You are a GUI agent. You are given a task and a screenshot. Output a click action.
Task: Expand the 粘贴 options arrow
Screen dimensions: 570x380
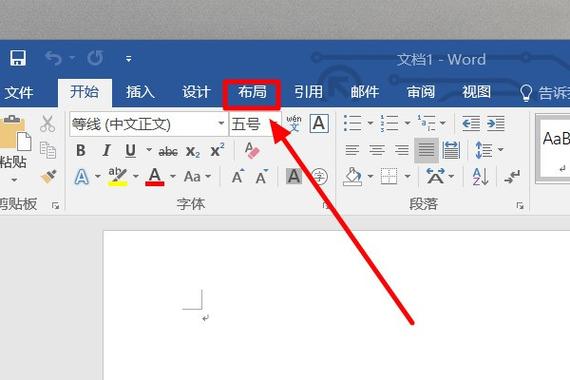tap(14, 180)
